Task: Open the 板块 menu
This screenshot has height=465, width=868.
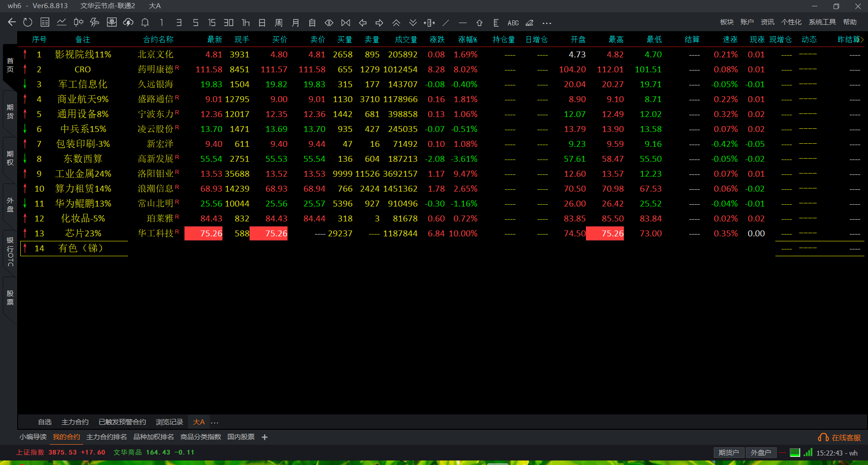Action: coord(727,22)
